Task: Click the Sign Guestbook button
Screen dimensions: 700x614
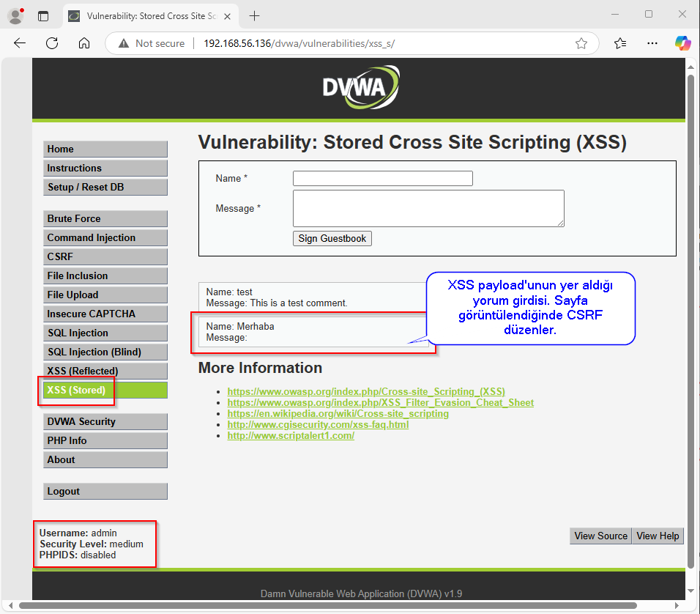Action: (x=332, y=239)
